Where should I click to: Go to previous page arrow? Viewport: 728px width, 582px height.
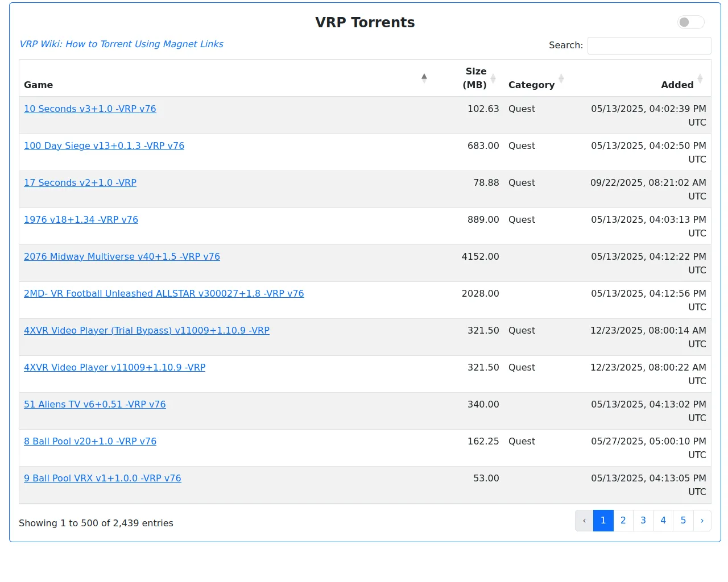tap(584, 521)
